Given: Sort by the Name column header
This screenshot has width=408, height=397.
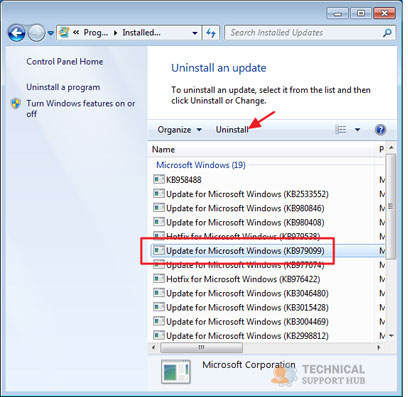Looking at the screenshot, I should 262,150.
